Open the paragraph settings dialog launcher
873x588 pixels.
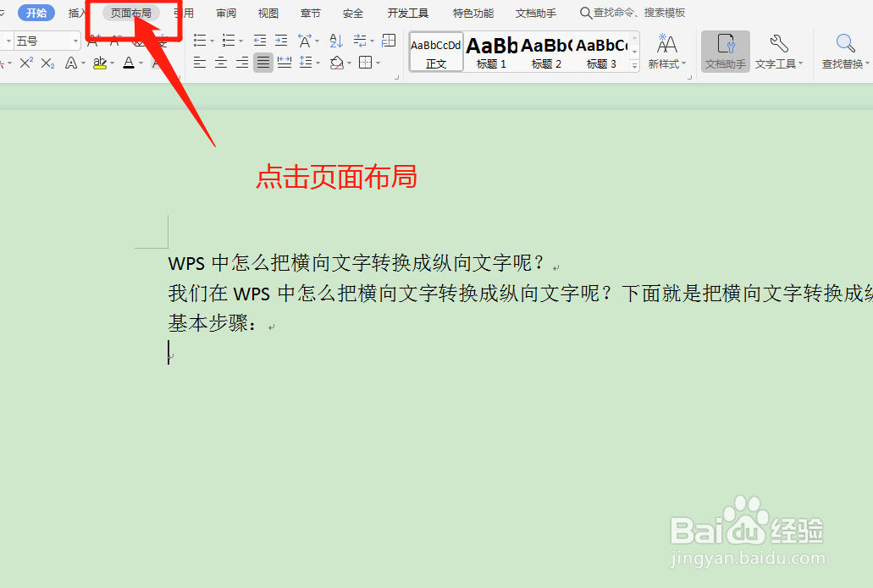396,78
